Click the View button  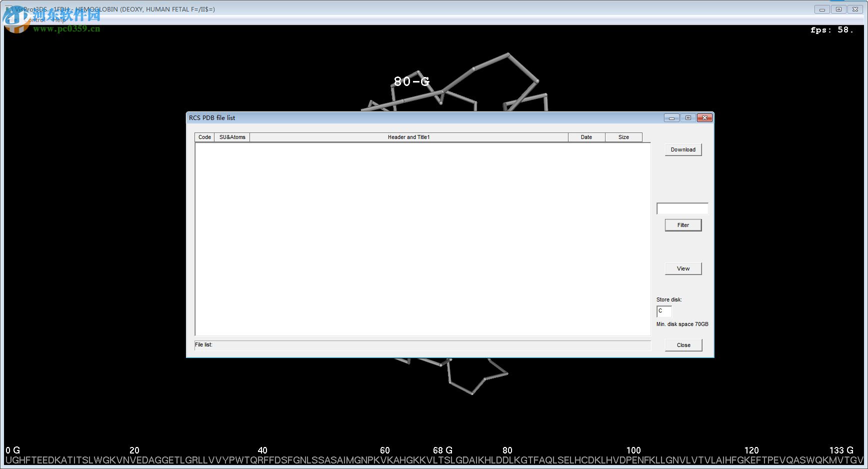click(x=683, y=268)
